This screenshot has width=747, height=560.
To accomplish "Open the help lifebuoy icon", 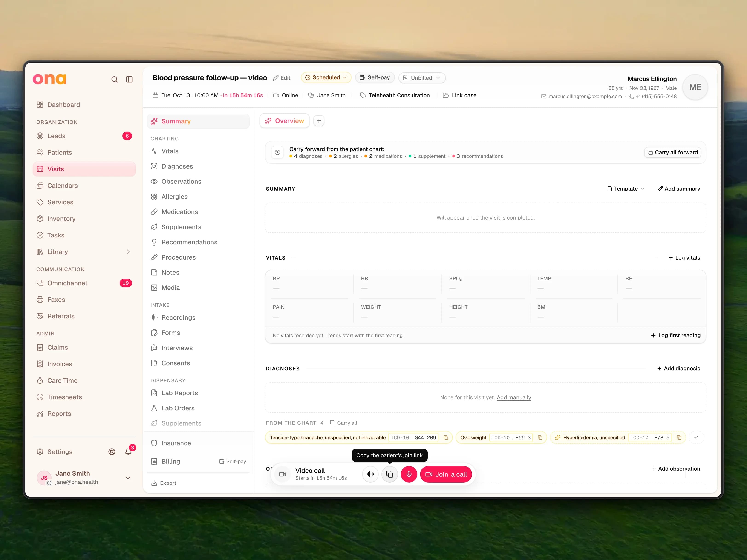I will coord(112,452).
